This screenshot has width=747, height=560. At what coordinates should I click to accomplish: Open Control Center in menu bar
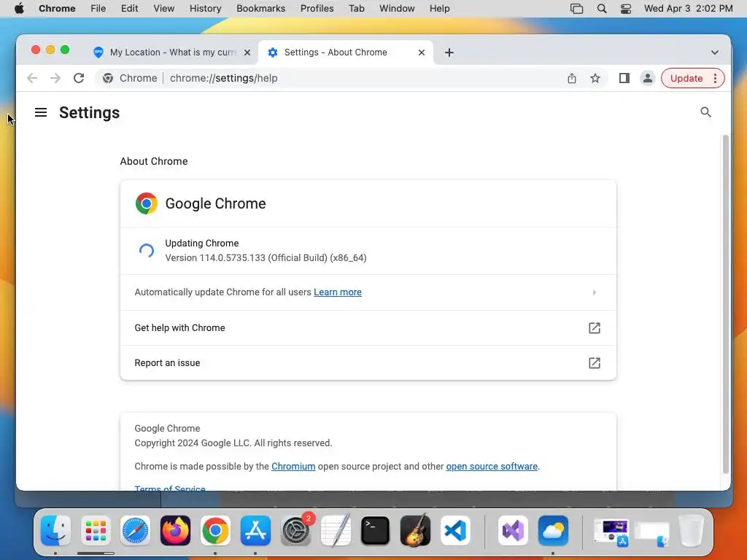pos(625,9)
